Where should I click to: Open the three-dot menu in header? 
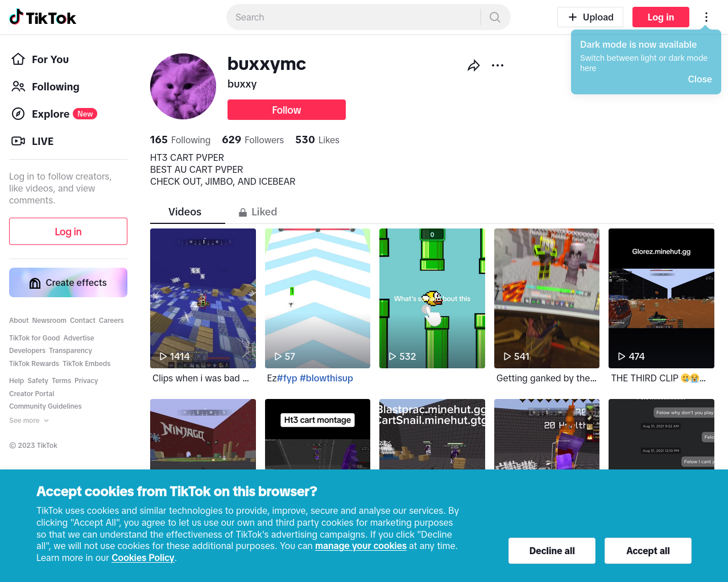tap(706, 17)
